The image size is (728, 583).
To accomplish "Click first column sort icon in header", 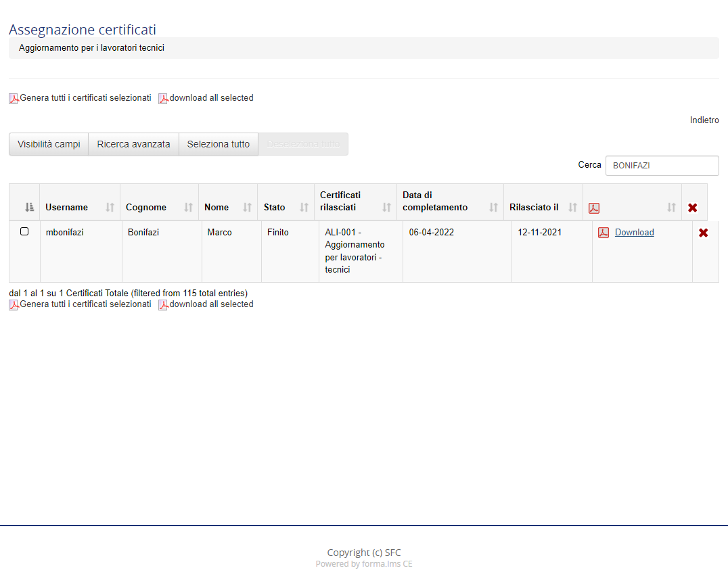I will pyautogui.click(x=29, y=207).
